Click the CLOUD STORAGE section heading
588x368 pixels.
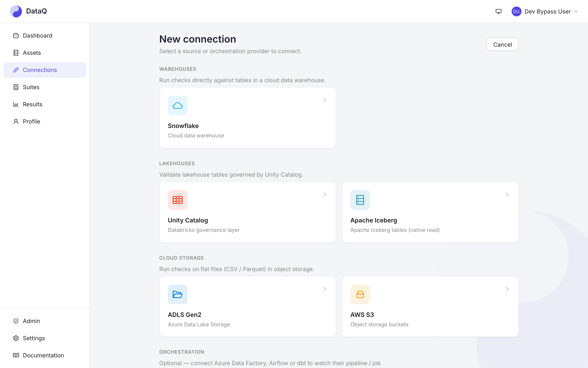[x=182, y=258]
